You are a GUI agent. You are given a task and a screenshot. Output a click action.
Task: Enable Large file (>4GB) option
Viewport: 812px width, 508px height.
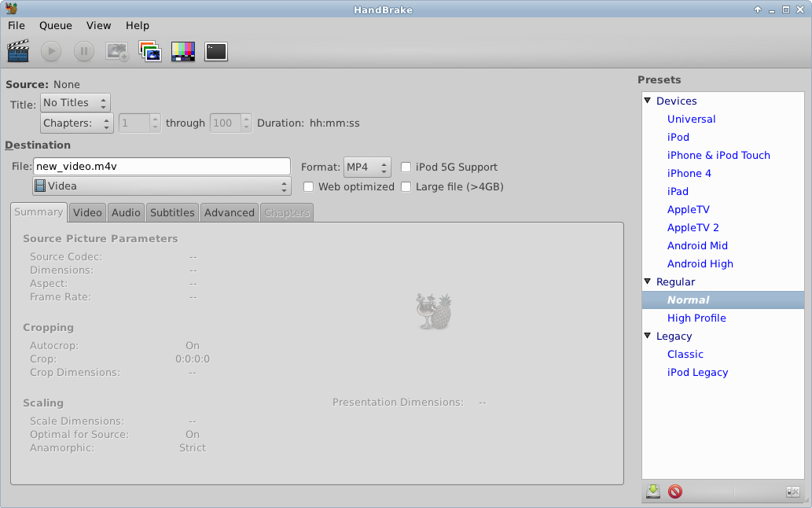pos(406,186)
